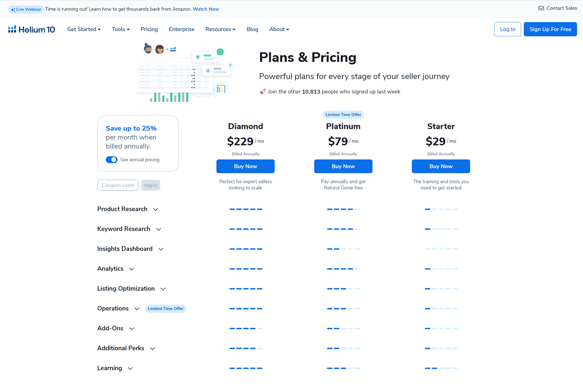Screen dimensions: 583x392
Task: Click Buy Now under Diamond plan
Action: (x=246, y=166)
